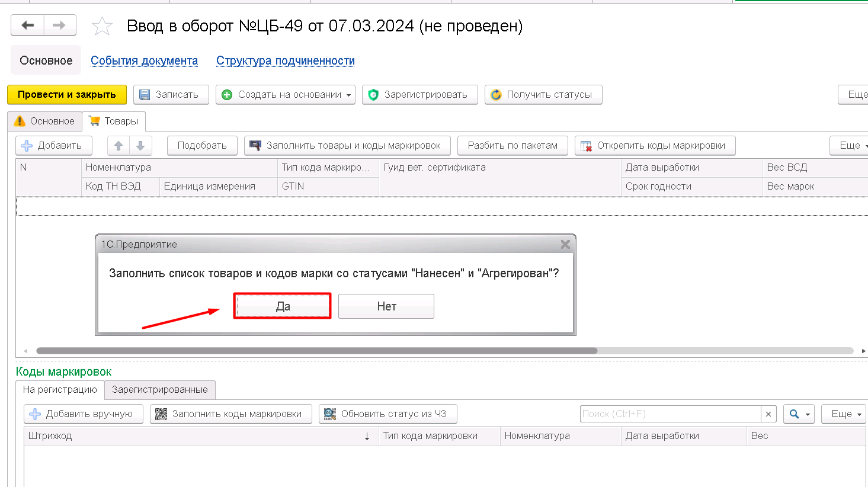The height and width of the screenshot is (487, 868).
Task: Move row down with down arrow icon
Action: (140, 146)
